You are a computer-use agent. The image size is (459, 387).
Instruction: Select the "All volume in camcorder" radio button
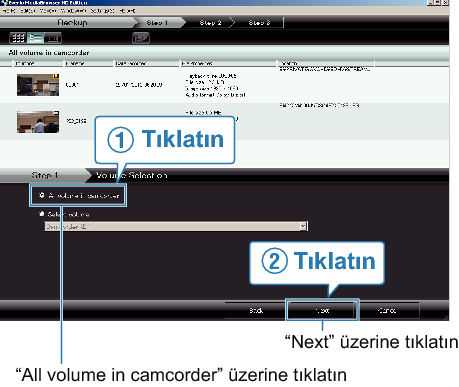42,195
